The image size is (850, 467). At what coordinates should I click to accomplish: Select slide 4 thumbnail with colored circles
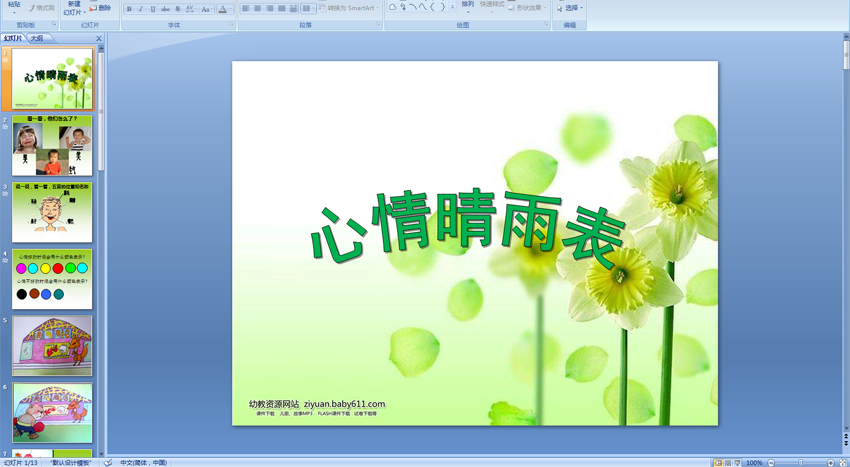(52, 279)
